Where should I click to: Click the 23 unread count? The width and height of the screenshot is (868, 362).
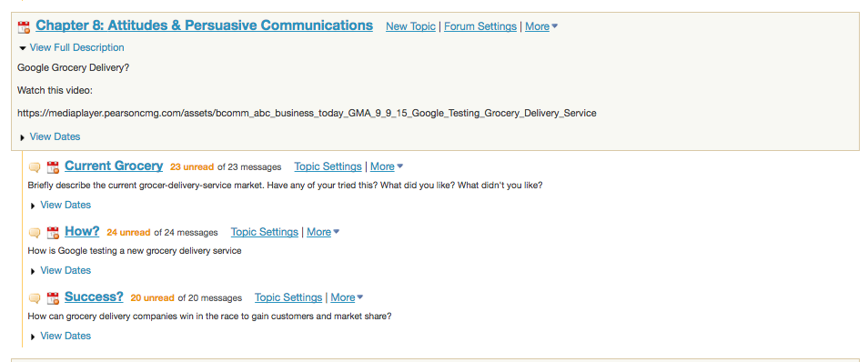tap(192, 167)
